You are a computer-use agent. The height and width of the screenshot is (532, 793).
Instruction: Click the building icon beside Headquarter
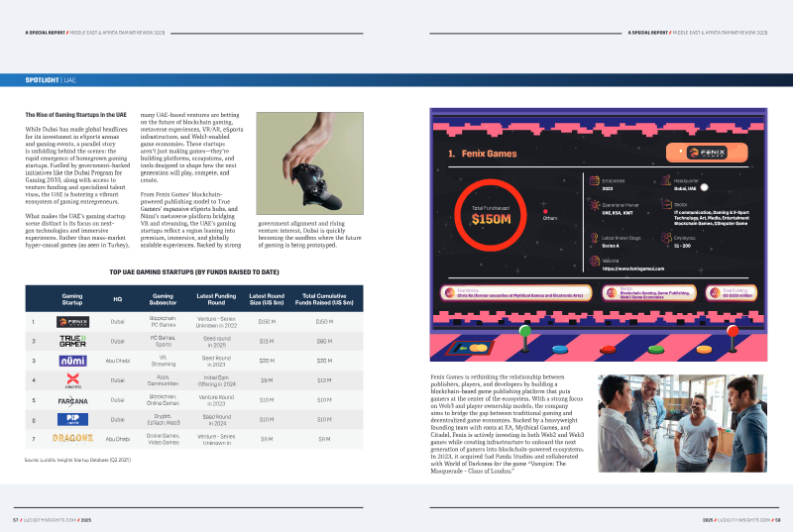(x=666, y=180)
